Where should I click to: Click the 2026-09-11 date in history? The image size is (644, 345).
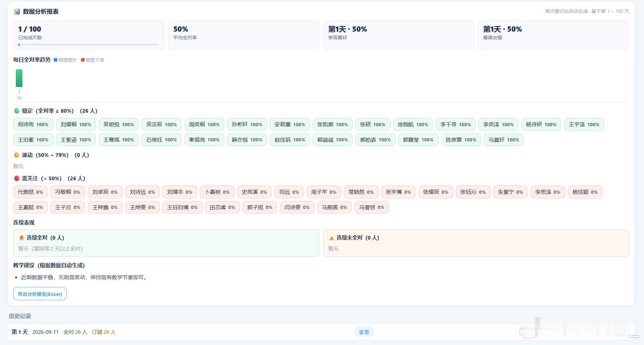pyautogui.click(x=45, y=332)
